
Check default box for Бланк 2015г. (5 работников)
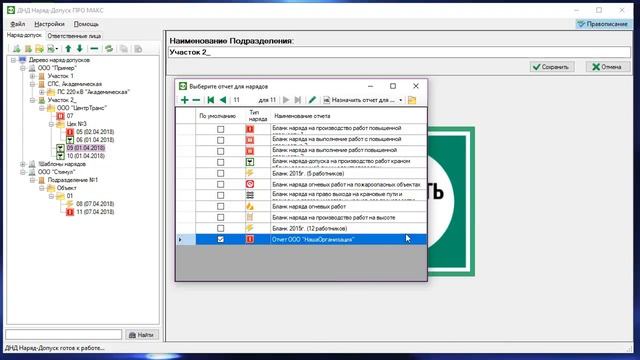click(220, 173)
